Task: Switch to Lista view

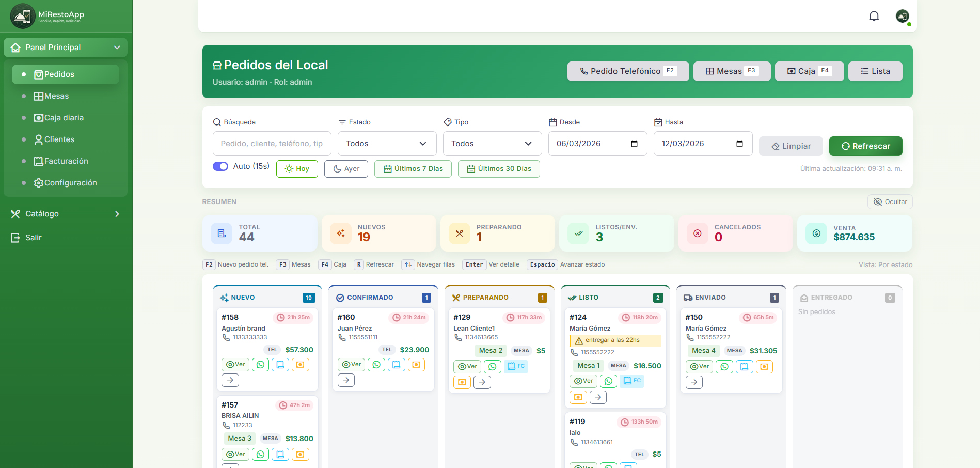Action: [x=876, y=71]
